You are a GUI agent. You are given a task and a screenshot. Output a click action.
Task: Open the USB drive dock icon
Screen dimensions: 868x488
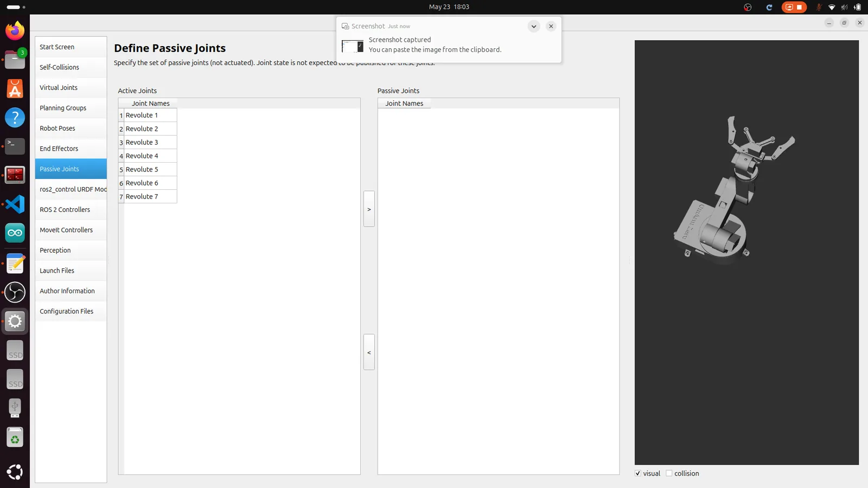point(15,408)
